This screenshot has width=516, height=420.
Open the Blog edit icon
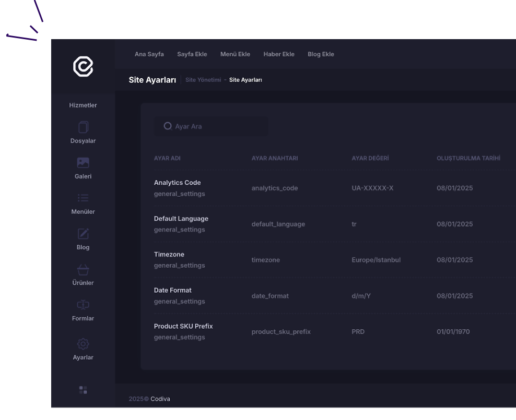(x=83, y=234)
